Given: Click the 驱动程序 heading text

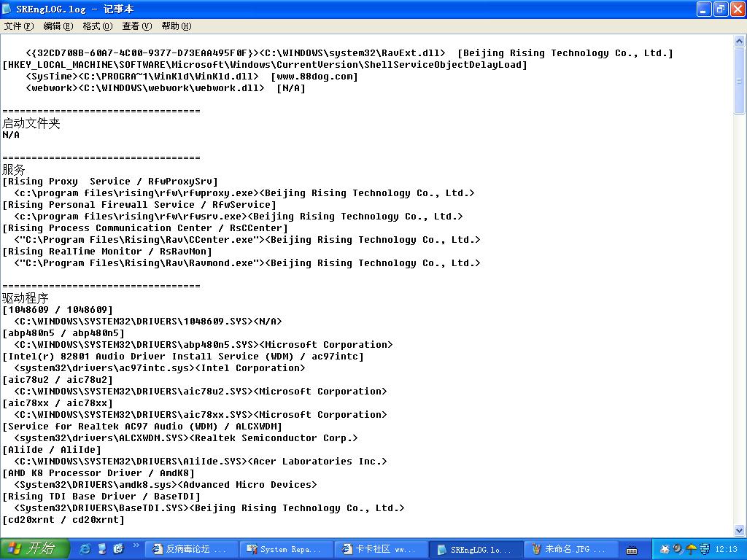Looking at the screenshot, I should (26, 298).
